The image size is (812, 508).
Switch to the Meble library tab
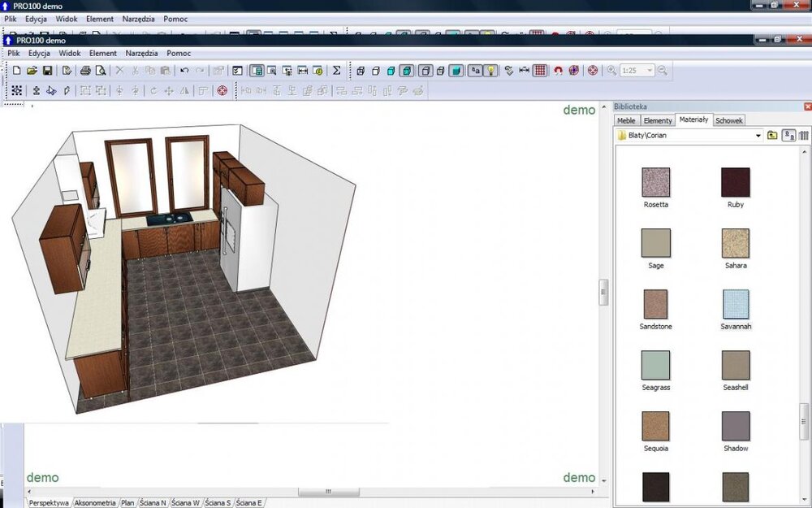(x=626, y=120)
